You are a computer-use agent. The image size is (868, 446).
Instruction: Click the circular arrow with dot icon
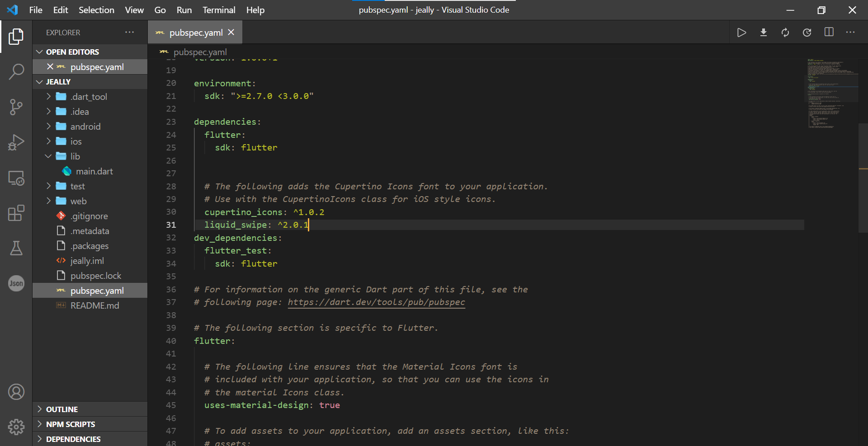[x=807, y=33]
